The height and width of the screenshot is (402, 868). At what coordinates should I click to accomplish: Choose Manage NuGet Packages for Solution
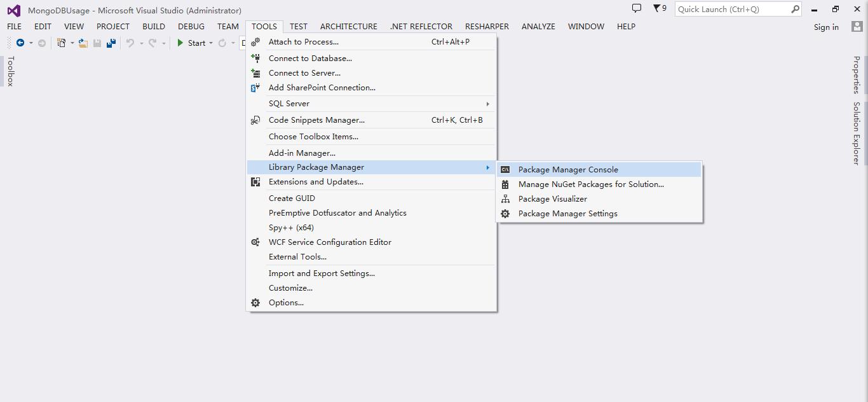pyautogui.click(x=599, y=184)
